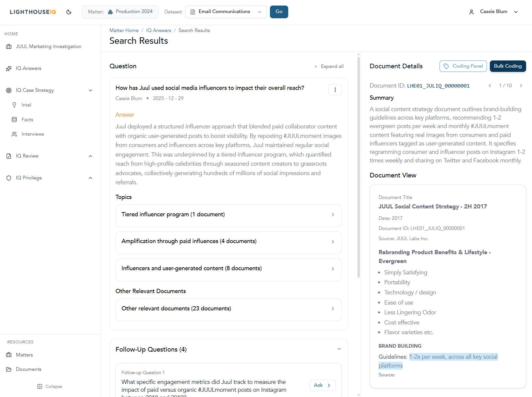Click the user profile icon
The width and height of the screenshot is (532, 397).
tap(471, 12)
